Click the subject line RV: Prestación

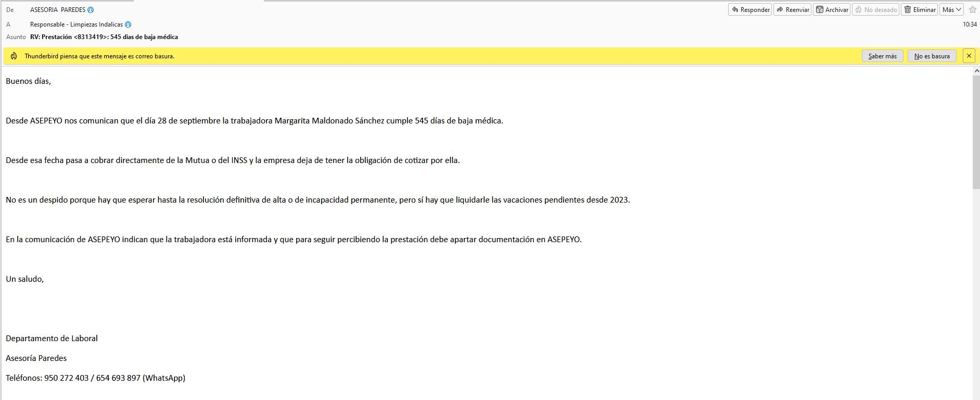click(x=104, y=37)
